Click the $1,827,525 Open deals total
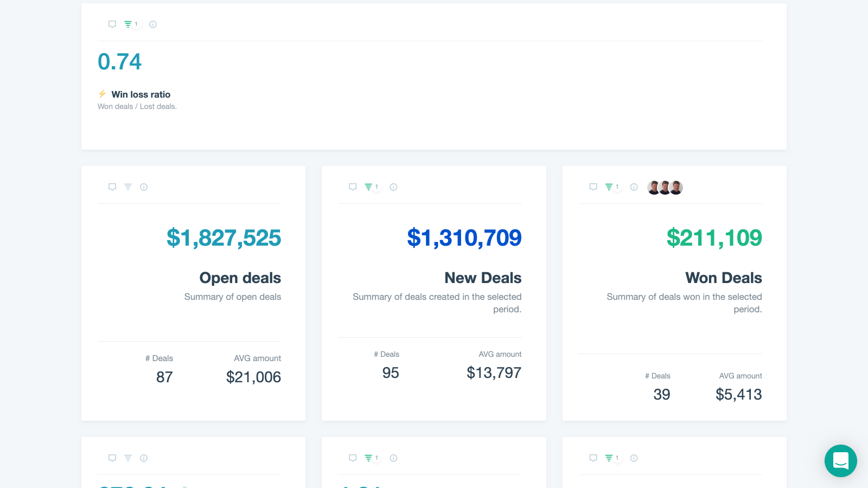This screenshot has width=868, height=488. [224, 238]
